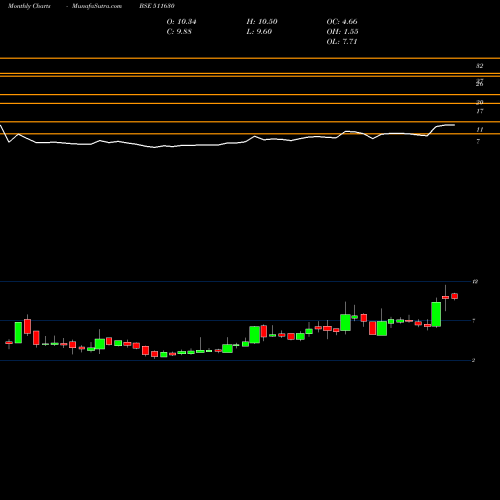Click the price axis label '2' by the candles
500x500 pixels.
point(473,360)
